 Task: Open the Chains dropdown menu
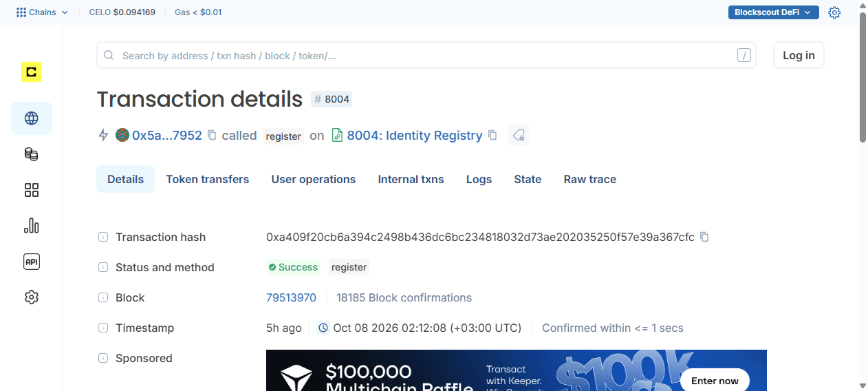42,12
